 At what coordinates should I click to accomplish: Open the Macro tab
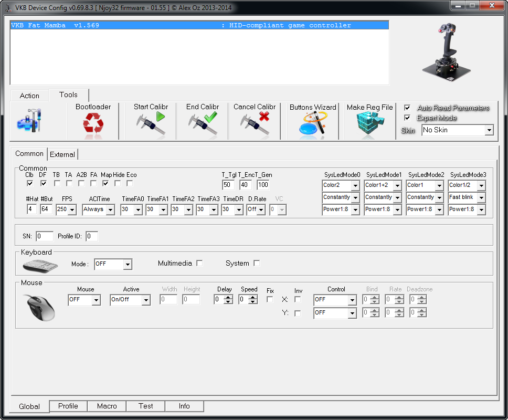tap(107, 406)
